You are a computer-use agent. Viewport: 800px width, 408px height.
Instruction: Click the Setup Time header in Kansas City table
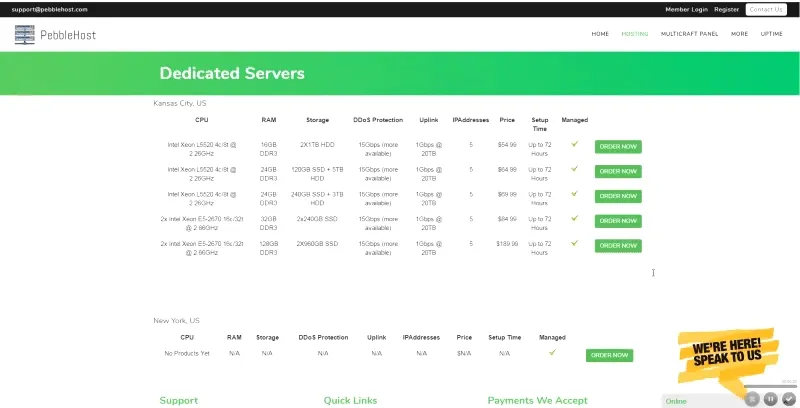540,124
